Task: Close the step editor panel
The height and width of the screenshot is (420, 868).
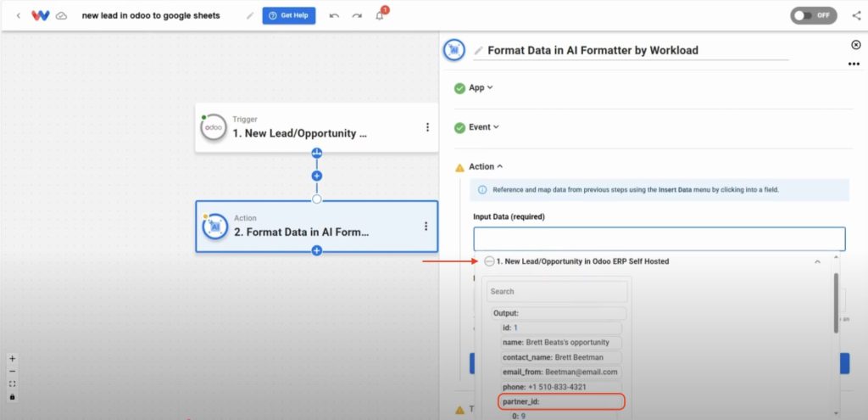Action: click(x=856, y=44)
